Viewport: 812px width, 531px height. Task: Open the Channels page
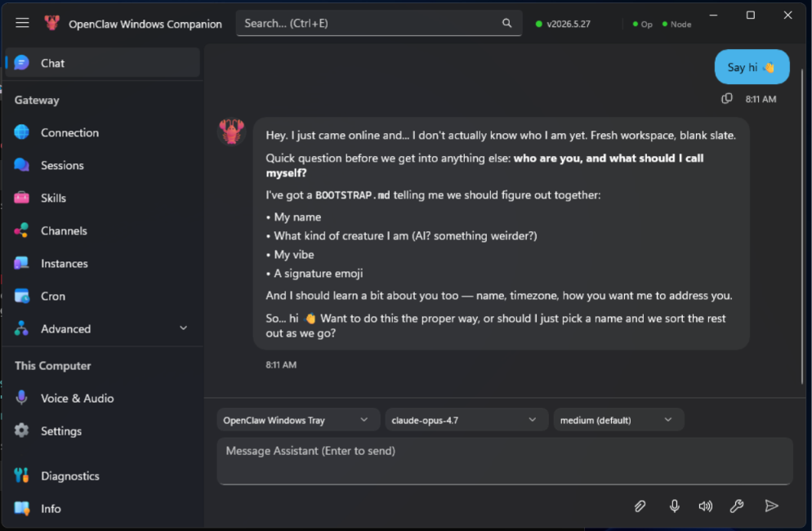coord(103,230)
